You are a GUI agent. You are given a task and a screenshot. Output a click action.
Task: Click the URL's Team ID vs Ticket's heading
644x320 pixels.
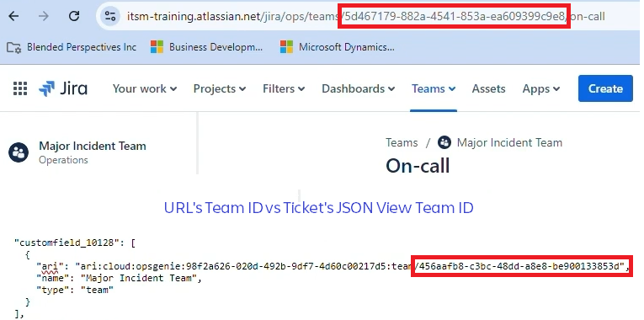[x=319, y=208]
